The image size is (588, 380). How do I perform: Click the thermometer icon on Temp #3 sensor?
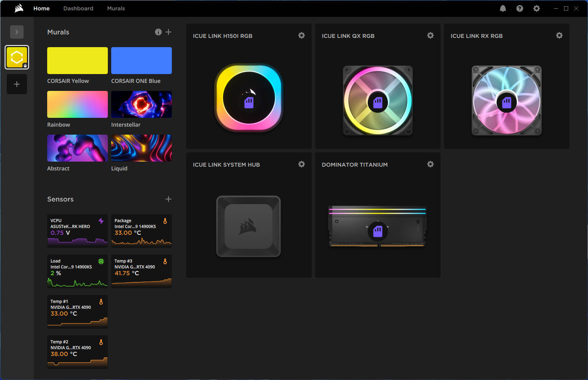click(165, 261)
